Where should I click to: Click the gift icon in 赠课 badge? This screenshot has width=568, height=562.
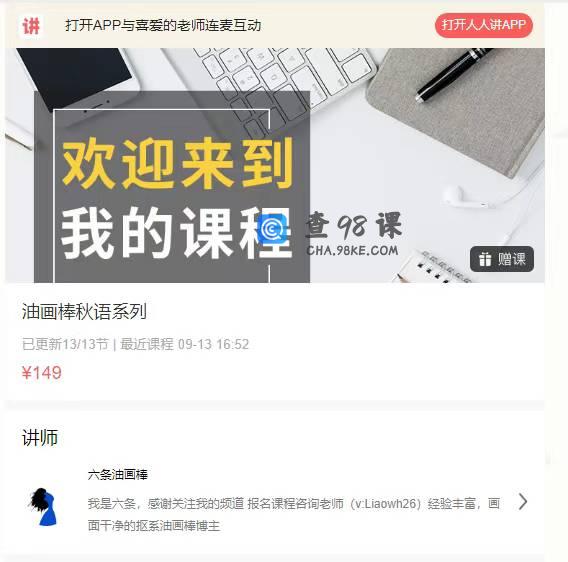pyautogui.click(x=485, y=259)
